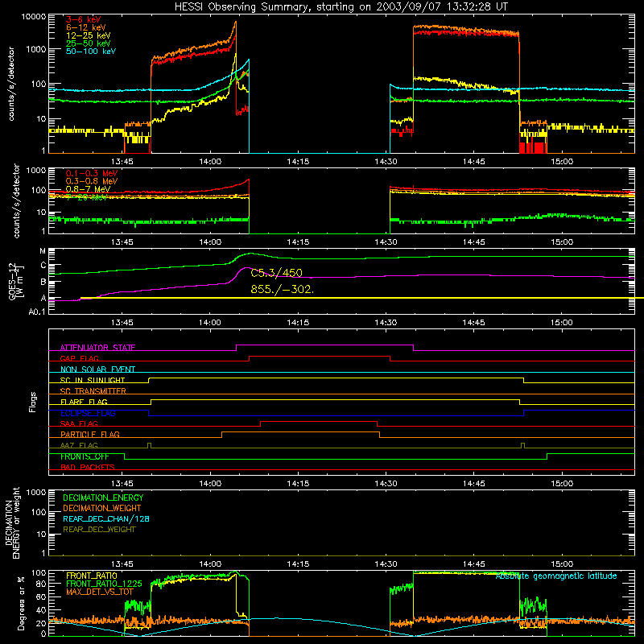Click the 0.3-0.8 MeV legend label
644x644 pixels.
pyautogui.click(x=92, y=181)
